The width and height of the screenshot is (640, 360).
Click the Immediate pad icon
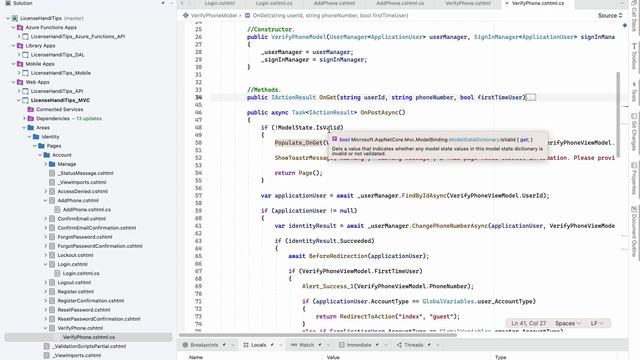[x=342, y=345]
